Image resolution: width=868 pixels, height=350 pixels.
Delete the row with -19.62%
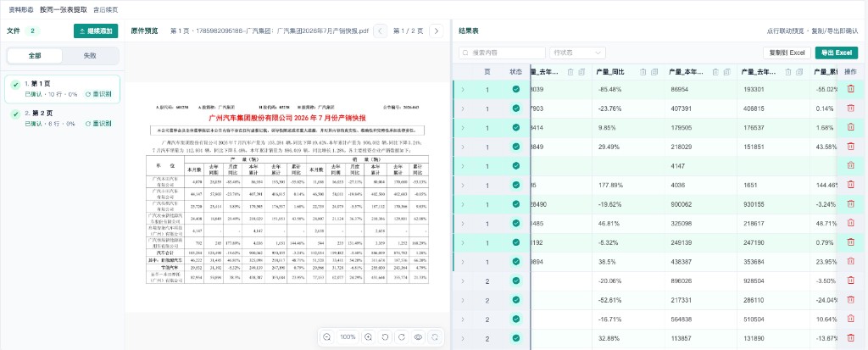(851, 203)
